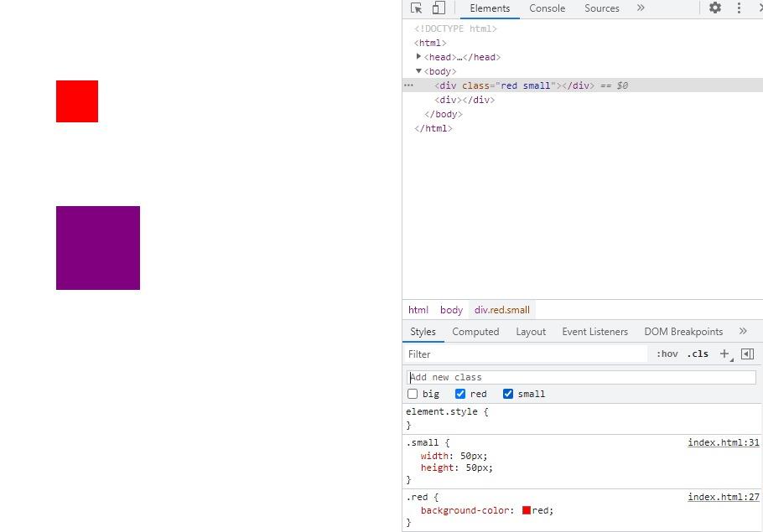Viewport: 763px width, 532px height.
Task: Toggle the .cls class editor button
Action: (698, 354)
